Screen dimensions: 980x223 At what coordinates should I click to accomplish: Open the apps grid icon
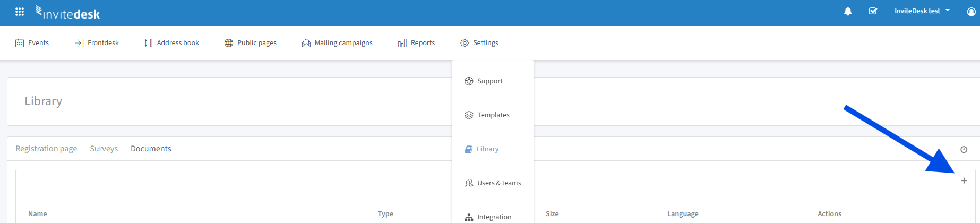click(x=20, y=12)
